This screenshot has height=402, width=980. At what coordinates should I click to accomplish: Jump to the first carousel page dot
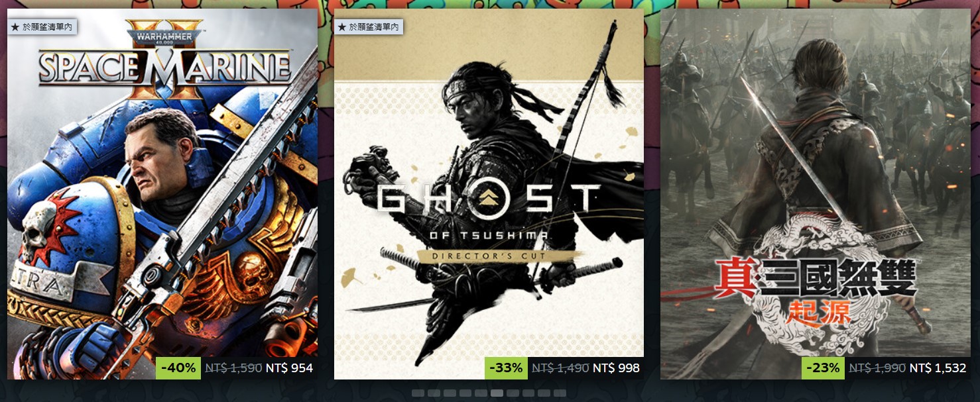pyautogui.click(x=418, y=393)
